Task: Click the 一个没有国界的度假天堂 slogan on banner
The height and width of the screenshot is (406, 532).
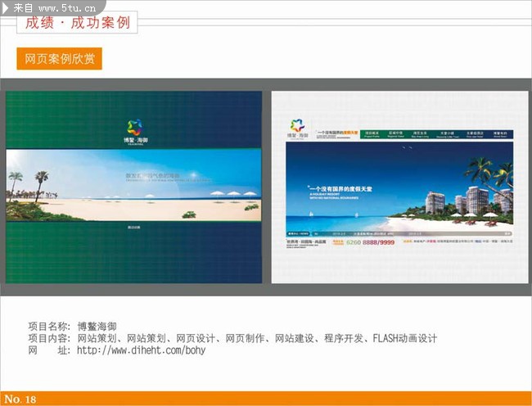Action: (x=337, y=189)
